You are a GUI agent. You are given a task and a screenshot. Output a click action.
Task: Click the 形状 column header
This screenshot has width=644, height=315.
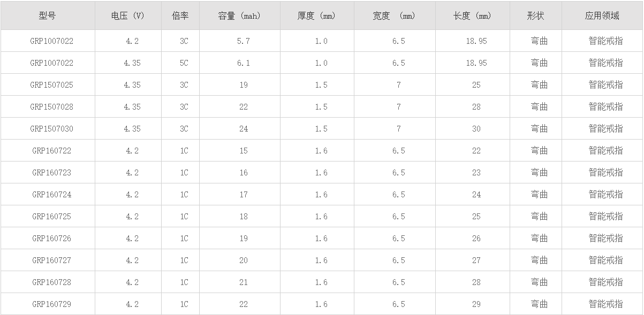click(535, 16)
